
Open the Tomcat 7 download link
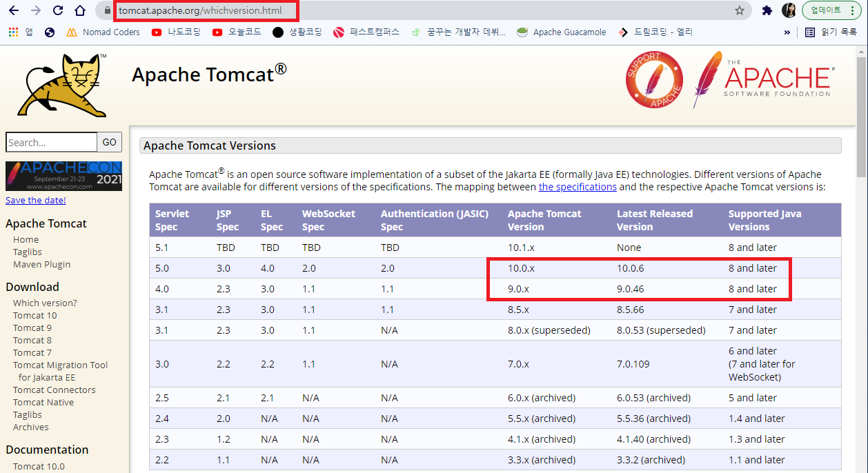point(32,352)
